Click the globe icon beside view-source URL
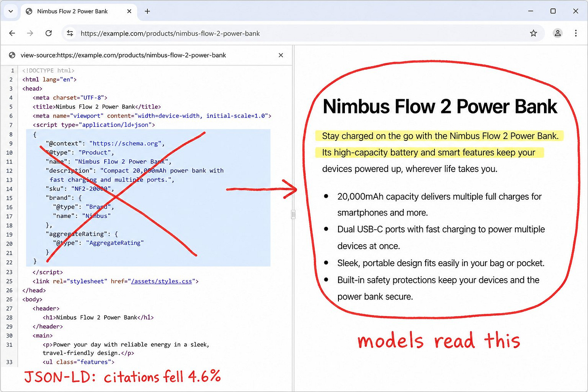The width and height of the screenshot is (588, 392). 12,55
